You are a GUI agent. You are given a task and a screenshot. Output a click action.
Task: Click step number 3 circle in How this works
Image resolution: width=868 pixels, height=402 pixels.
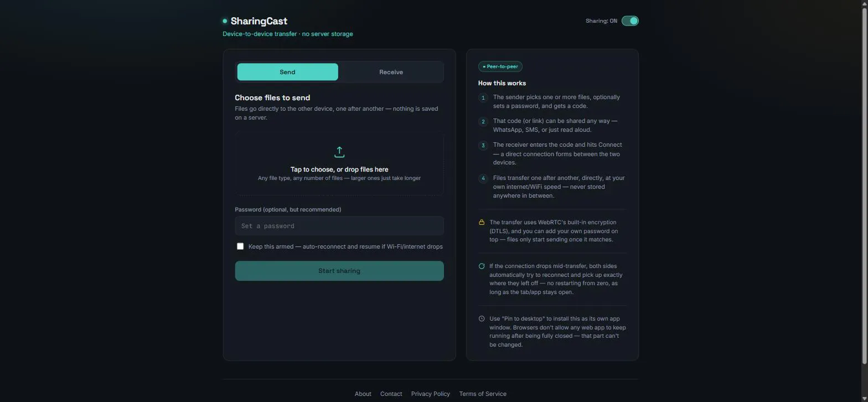pyautogui.click(x=483, y=146)
